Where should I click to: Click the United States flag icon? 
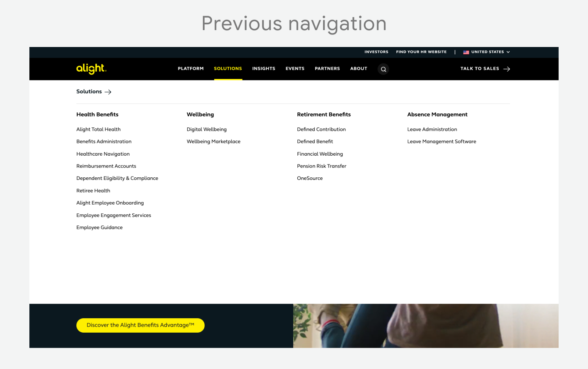coord(466,52)
